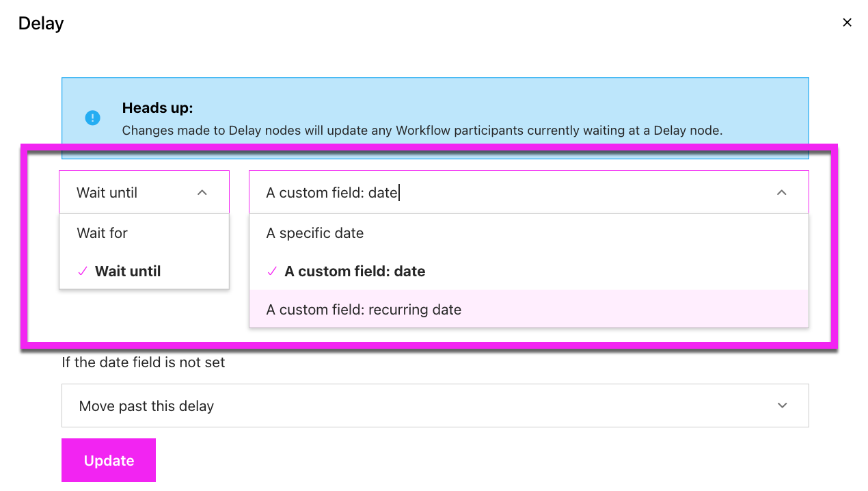Select the Wait until option
Screen dimensions: 868x491
click(x=127, y=271)
